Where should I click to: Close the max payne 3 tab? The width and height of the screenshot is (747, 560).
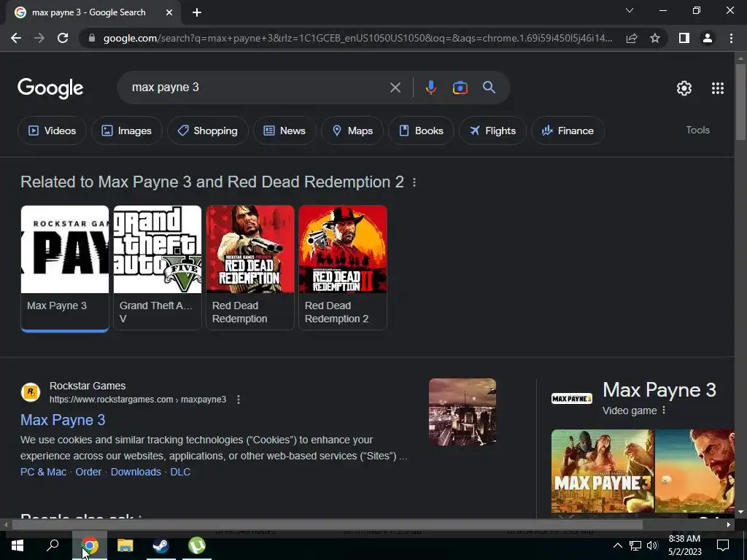[169, 13]
